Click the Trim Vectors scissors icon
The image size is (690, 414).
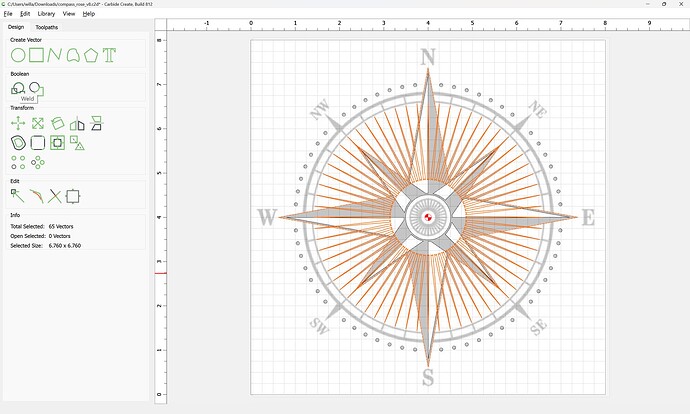coord(55,196)
